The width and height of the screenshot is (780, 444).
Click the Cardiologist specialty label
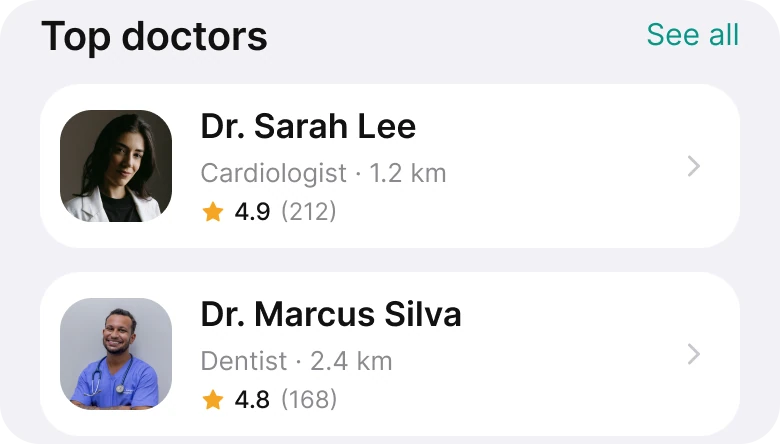tap(273, 174)
